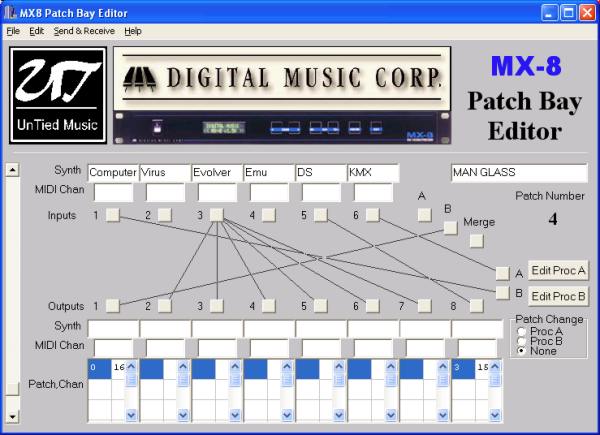Click the patch scrollbar down arrow
This screenshot has width=600, height=435.
click(x=12, y=417)
